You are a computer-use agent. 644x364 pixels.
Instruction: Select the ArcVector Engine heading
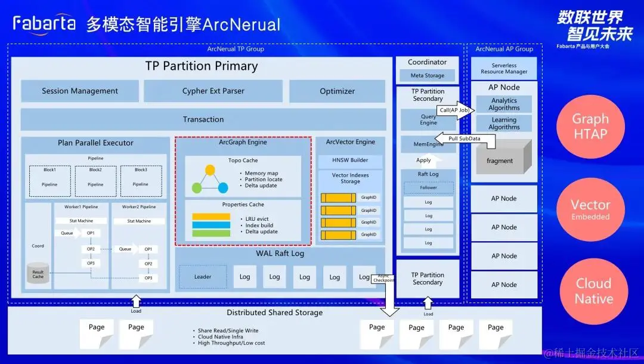tap(351, 142)
